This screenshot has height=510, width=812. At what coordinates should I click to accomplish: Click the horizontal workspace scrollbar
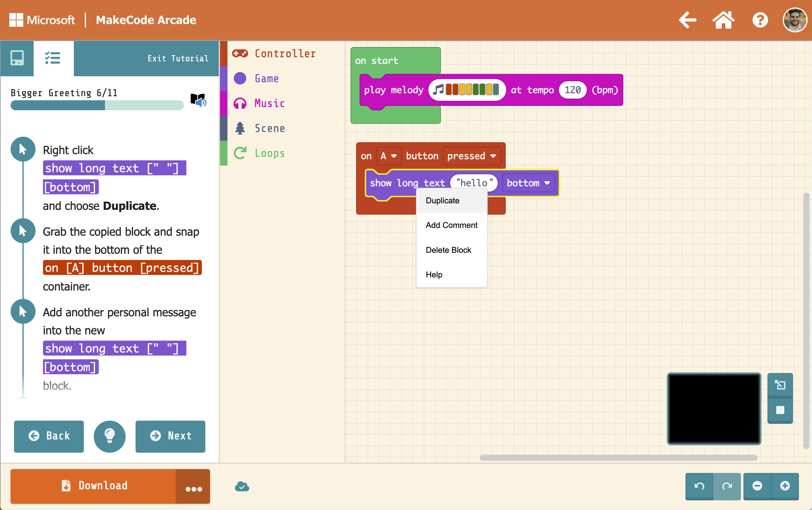pos(619,457)
